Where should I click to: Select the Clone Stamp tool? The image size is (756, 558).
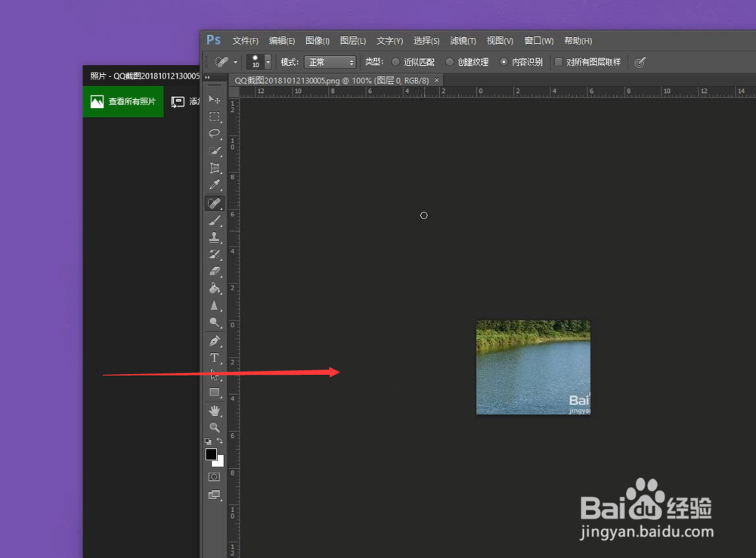pyautogui.click(x=215, y=237)
